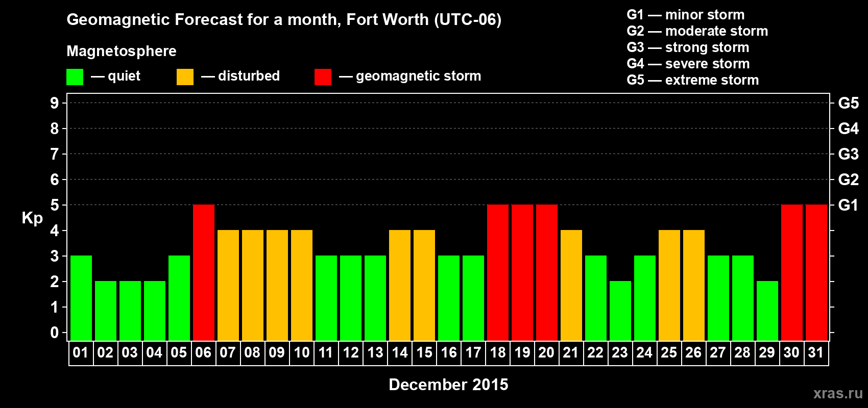Click the Kp axis value 0
868x408 pixels.
point(55,333)
